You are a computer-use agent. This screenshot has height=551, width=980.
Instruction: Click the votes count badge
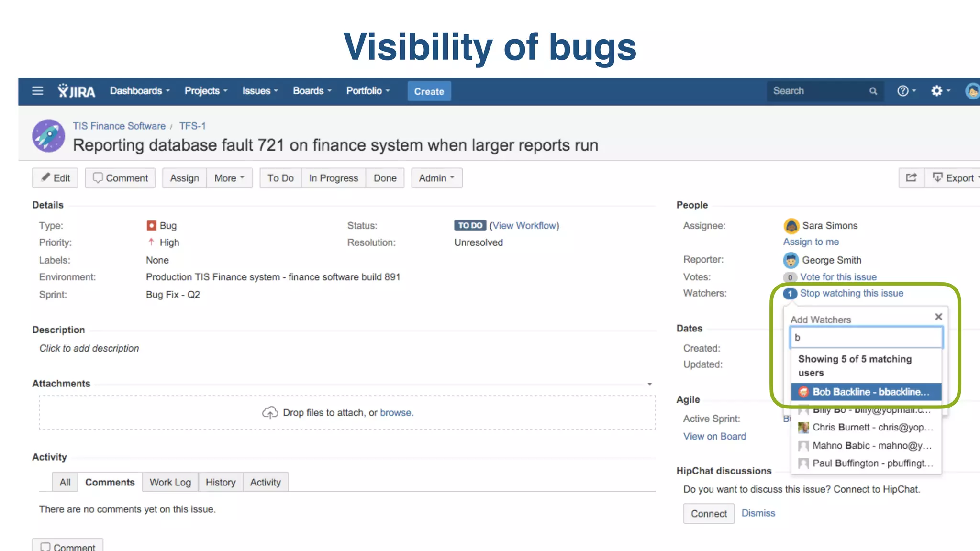[x=790, y=277]
